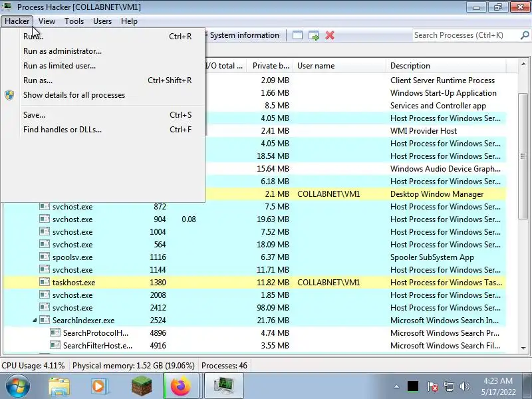Image resolution: width=532 pixels, height=399 pixels.
Task: Choose Run as... menu entry
Action: pyautogui.click(x=103, y=80)
